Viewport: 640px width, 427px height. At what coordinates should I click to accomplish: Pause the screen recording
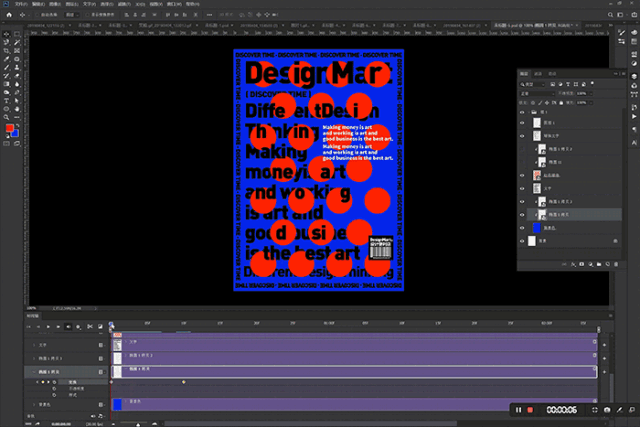point(519,410)
